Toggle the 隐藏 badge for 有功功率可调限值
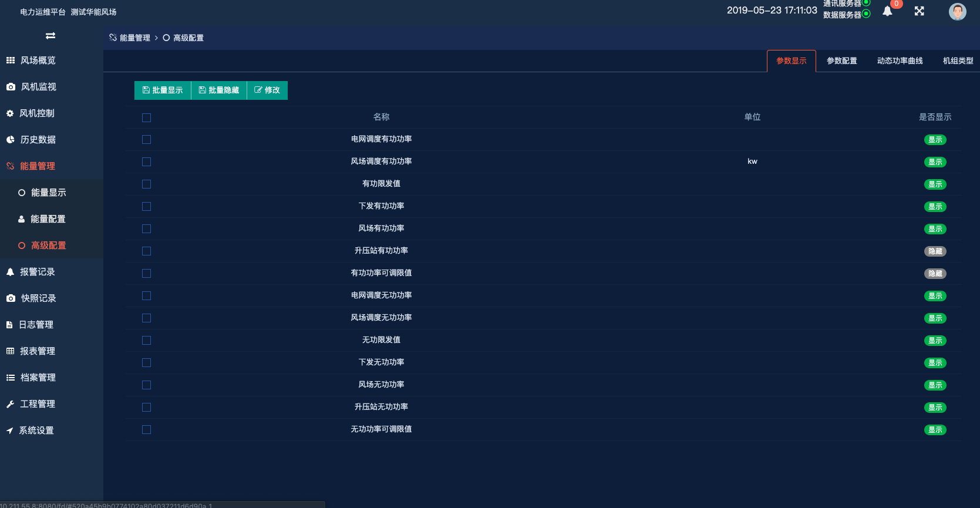This screenshot has width=980, height=508. [x=935, y=274]
